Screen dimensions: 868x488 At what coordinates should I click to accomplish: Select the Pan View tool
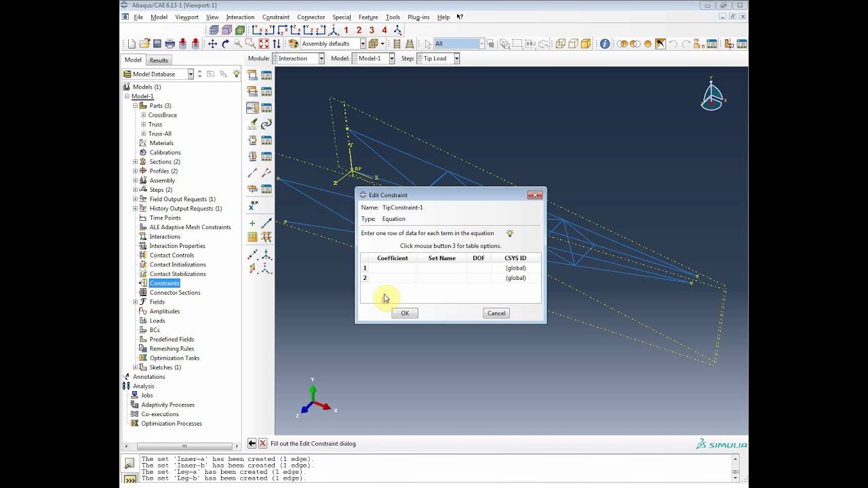[212, 43]
